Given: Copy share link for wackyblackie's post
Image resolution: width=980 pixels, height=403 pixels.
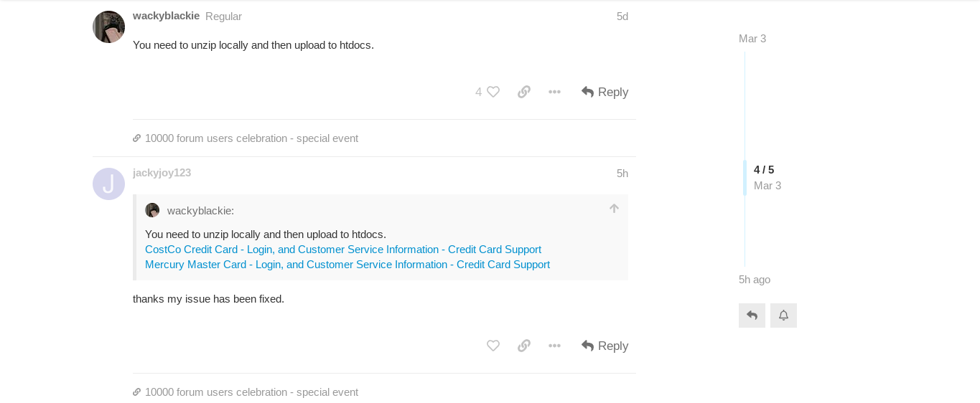Looking at the screenshot, I should [x=524, y=92].
